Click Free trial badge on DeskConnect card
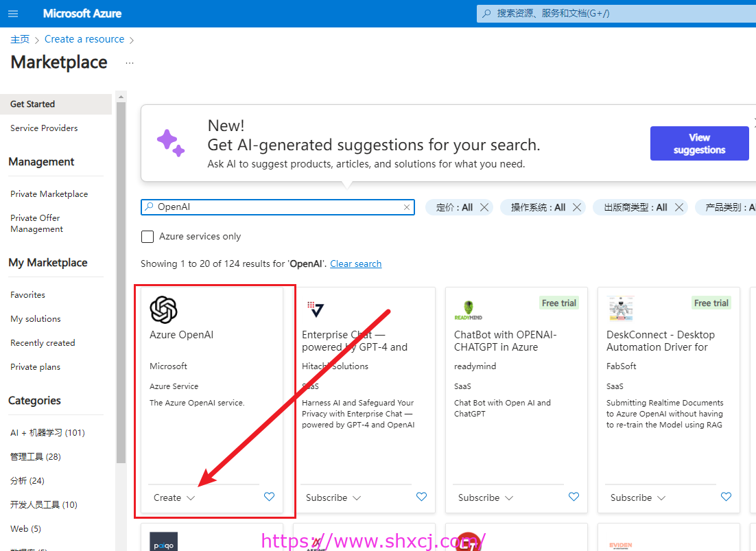The width and height of the screenshot is (756, 551). pyautogui.click(x=711, y=303)
